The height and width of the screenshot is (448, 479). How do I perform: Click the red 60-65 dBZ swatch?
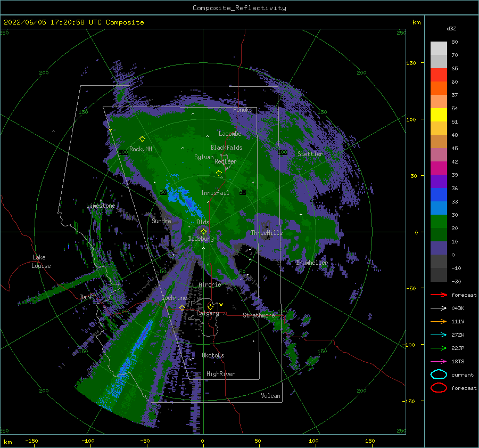coord(439,75)
